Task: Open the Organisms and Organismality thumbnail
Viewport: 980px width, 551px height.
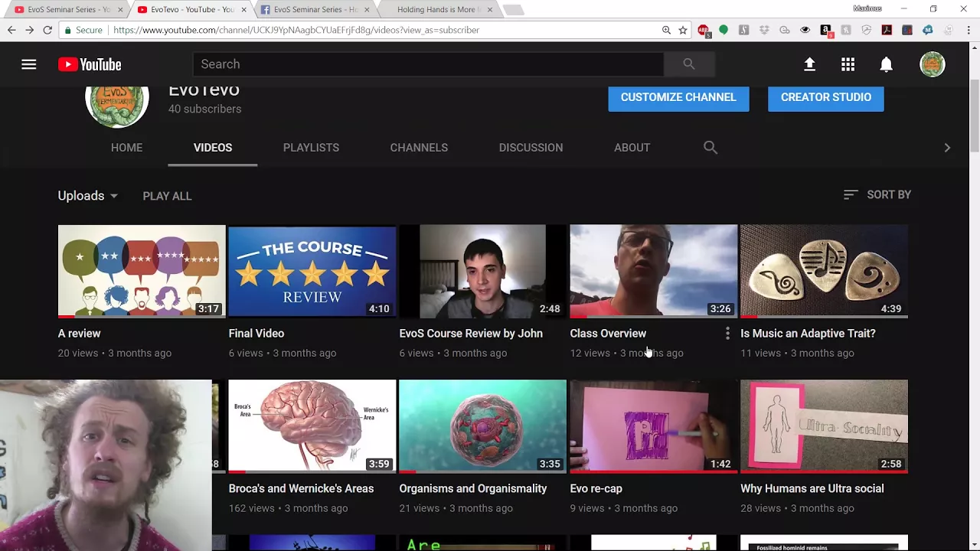Action: 483,426
